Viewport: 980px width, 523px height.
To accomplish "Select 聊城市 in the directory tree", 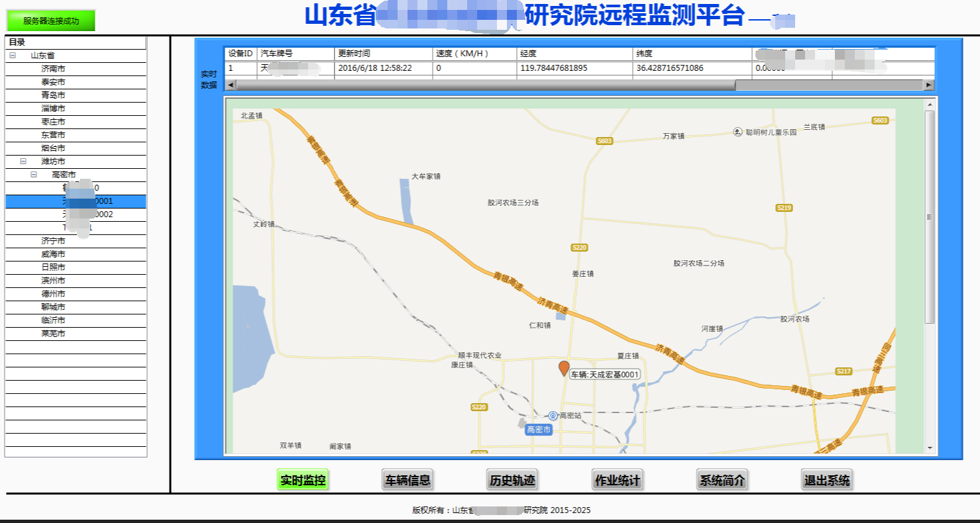I will (76, 307).
